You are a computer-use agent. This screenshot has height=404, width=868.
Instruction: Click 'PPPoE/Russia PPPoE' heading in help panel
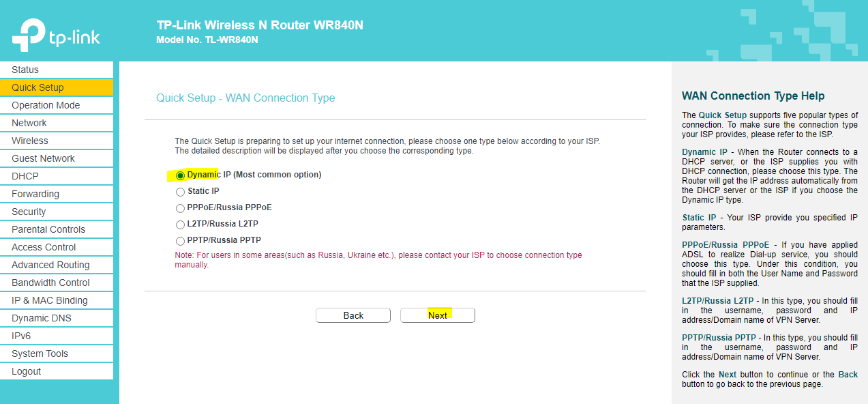click(x=725, y=245)
